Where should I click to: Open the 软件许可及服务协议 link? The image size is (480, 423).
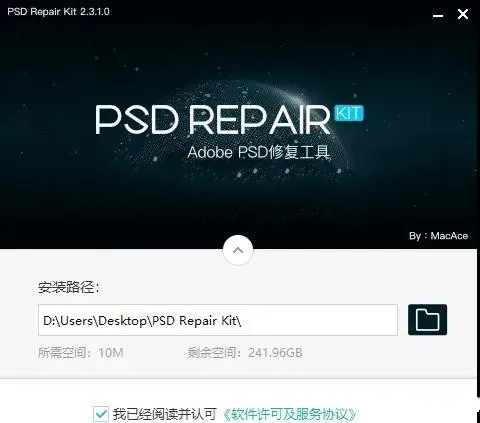[x=289, y=414]
